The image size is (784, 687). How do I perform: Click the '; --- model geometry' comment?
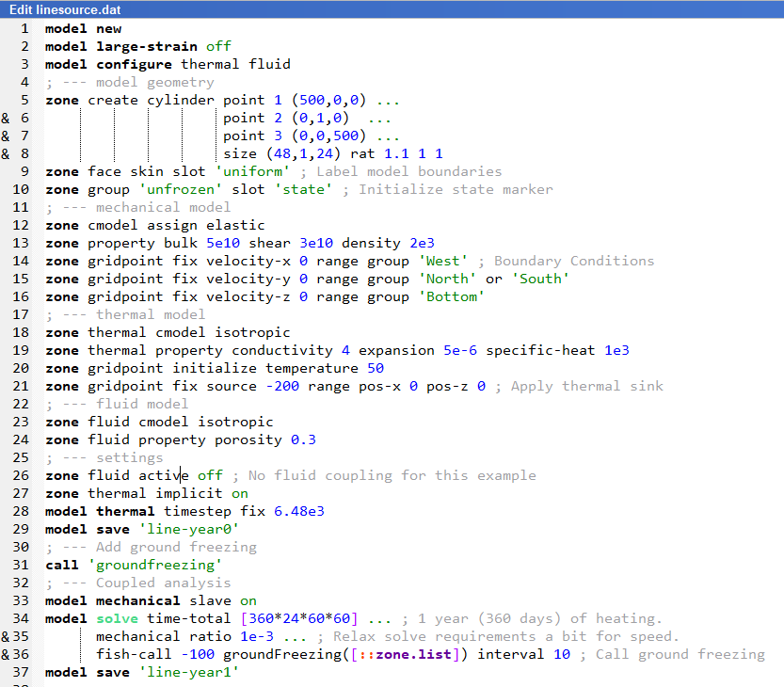tap(130, 83)
